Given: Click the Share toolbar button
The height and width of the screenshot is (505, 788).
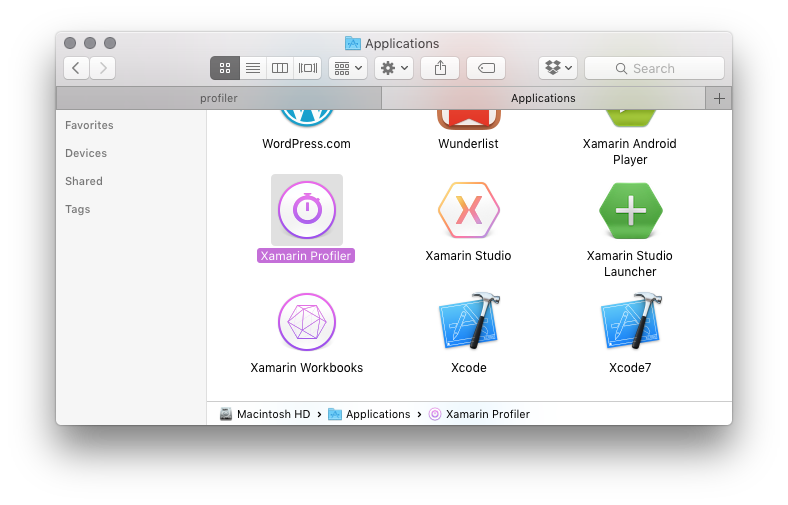Looking at the screenshot, I should coord(440,68).
